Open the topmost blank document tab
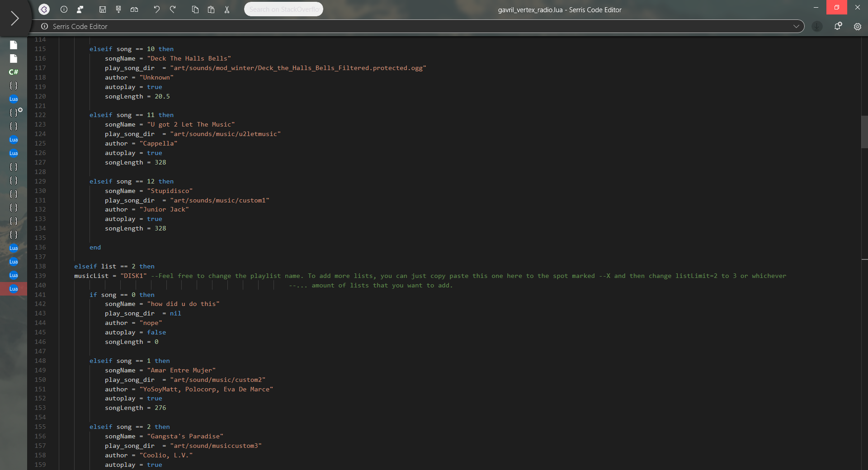Image resolution: width=868 pixels, height=470 pixels. click(14, 45)
